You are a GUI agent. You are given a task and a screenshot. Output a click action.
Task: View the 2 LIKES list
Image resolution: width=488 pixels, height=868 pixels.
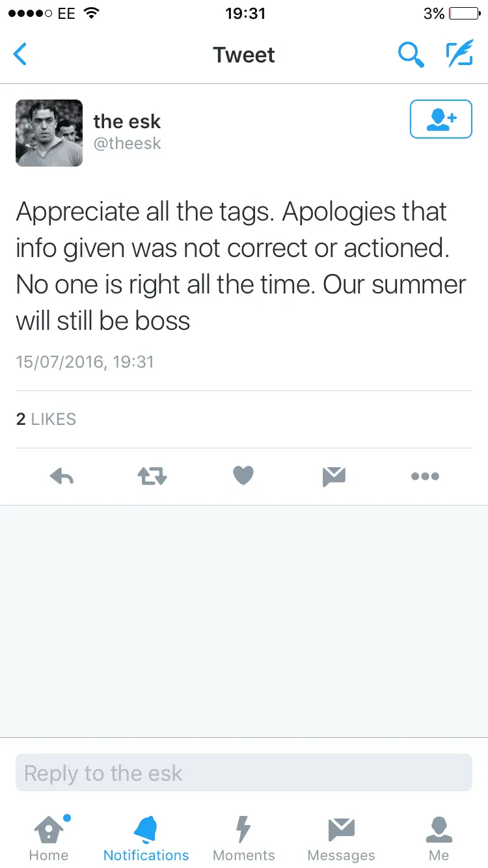46,420
